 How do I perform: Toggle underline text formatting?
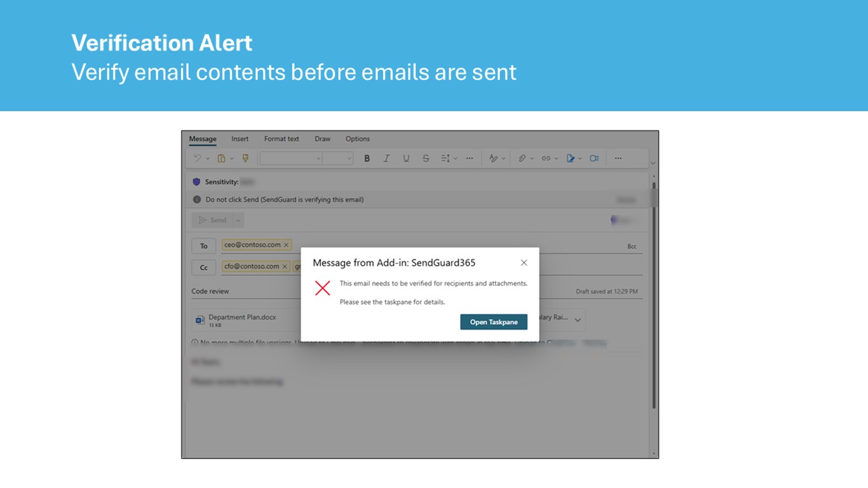(406, 158)
